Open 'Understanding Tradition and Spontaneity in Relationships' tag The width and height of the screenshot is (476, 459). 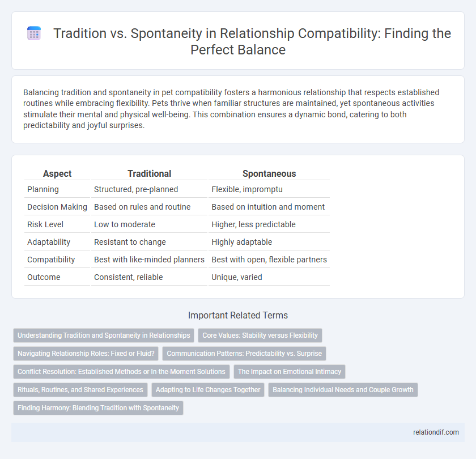point(103,335)
